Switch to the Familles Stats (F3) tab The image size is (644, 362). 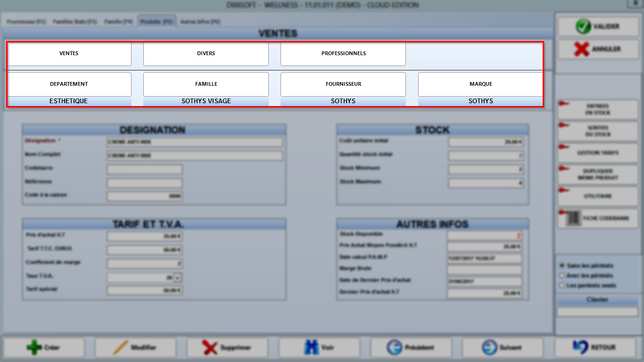[75, 22]
